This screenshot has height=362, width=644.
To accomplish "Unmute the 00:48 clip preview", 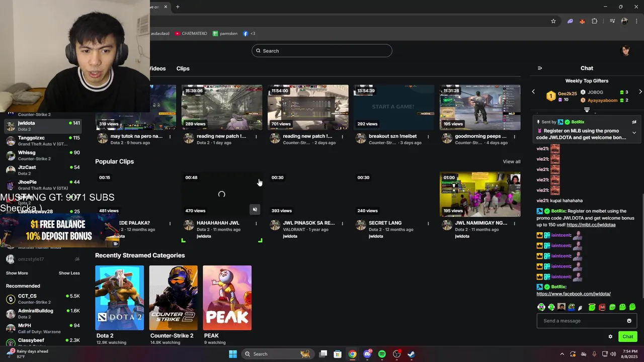I will [x=255, y=209].
